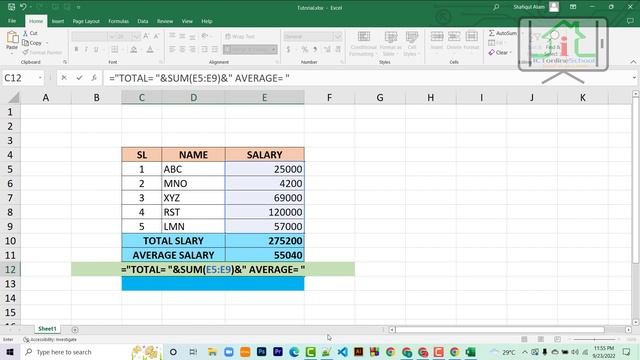Toggle center text alignment

point(182,49)
